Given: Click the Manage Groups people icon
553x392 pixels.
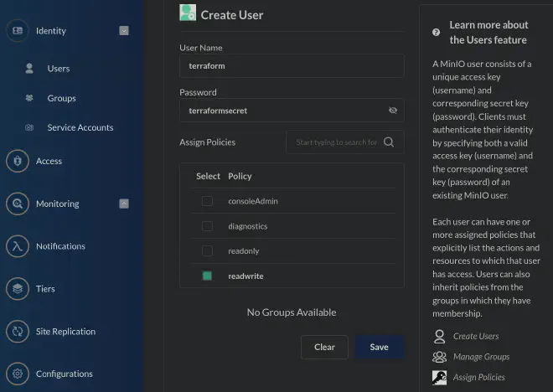Looking at the screenshot, I should (439, 357).
